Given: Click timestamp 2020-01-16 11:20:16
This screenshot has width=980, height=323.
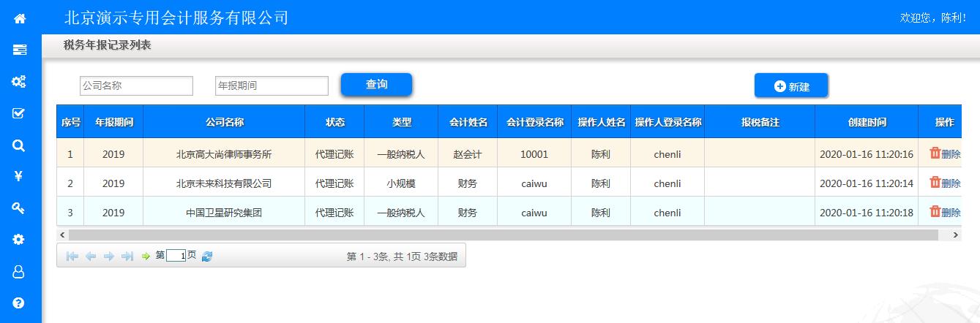Looking at the screenshot, I should coord(867,154).
